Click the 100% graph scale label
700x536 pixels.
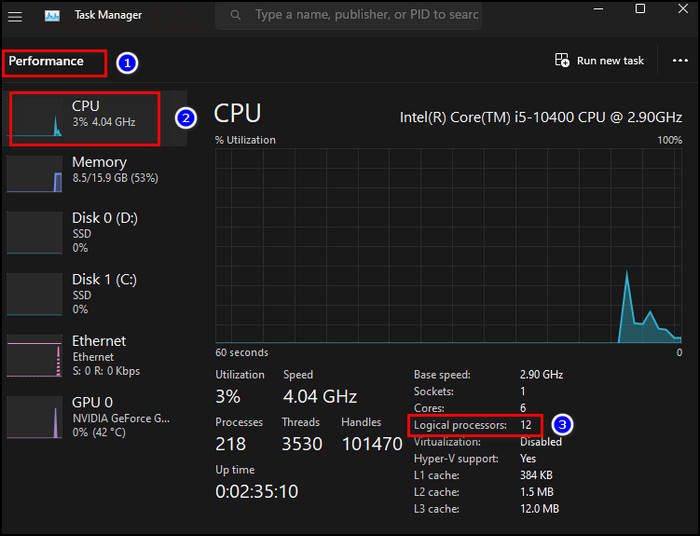(x=669, y=140)
